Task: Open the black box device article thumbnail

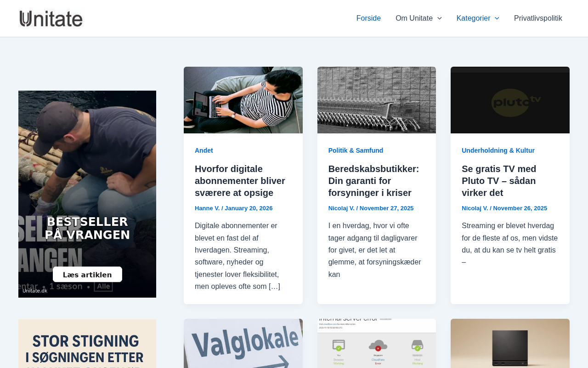Action: pos(510,344)
